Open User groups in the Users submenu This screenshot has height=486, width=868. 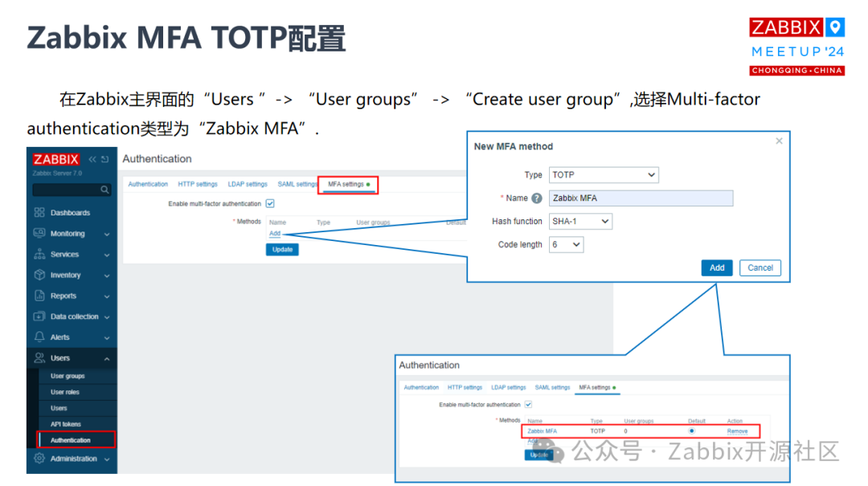coord(68,376)
